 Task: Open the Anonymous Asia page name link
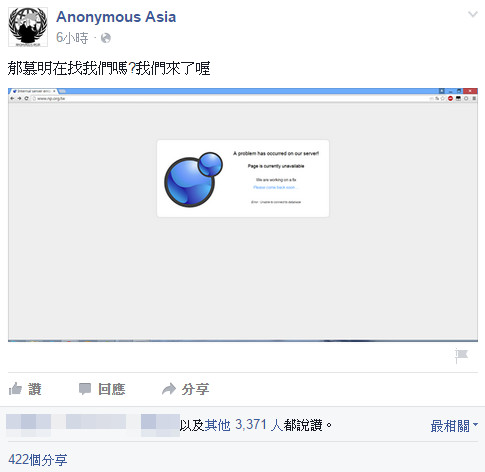coord(116,17)
